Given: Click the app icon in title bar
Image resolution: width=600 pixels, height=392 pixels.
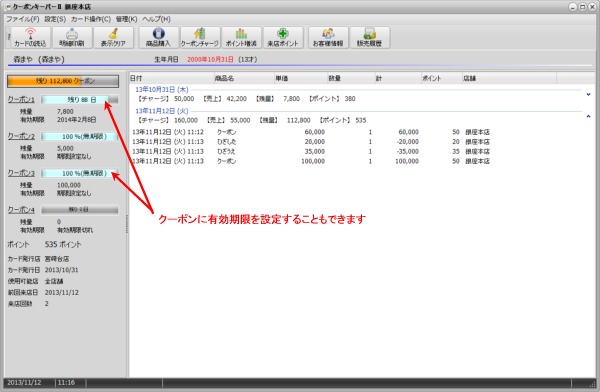Looking at the screenshot, I should pyautogui.click(x=8, y=7).
